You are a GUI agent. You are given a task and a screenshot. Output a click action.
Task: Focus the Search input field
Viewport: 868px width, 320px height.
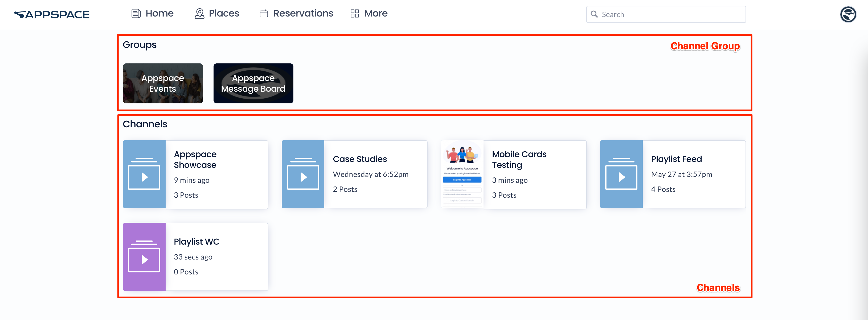pyautogui.click(x=666, y=14)
